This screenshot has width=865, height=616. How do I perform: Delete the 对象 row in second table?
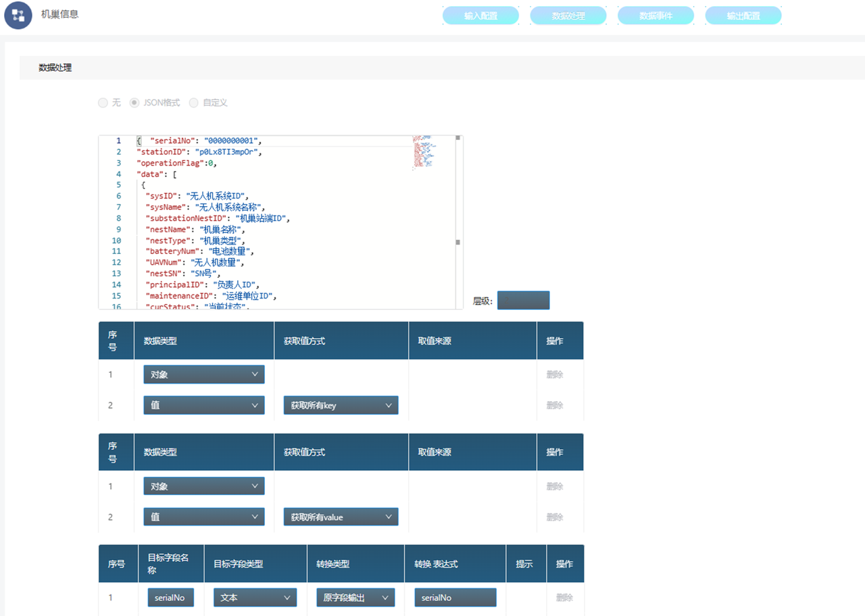click(x=555, y=486)
